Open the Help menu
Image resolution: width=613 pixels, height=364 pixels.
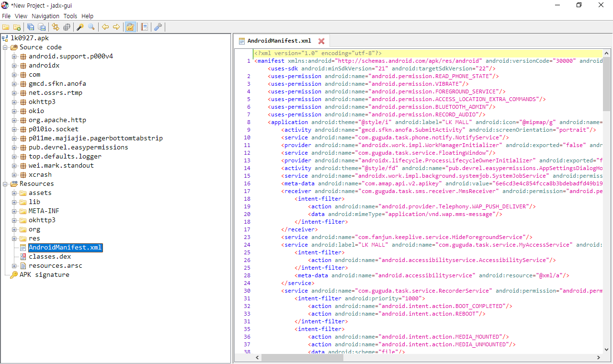[88, 16]
